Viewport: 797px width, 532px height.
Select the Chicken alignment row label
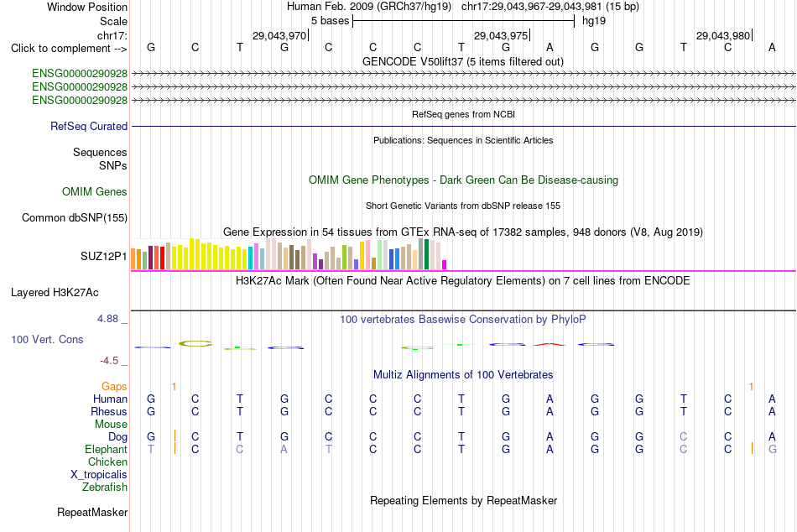(107, 462)
